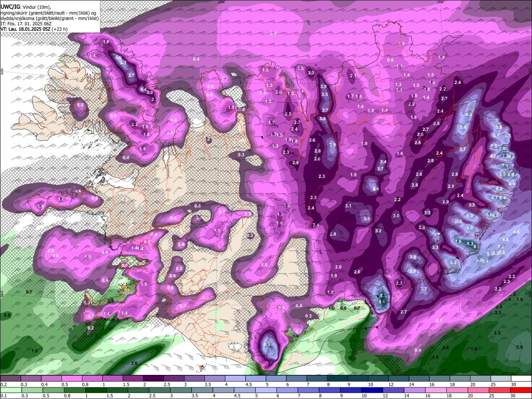532x399 pixels.
Task: Click the 4.1 value in central highlands
Action: click(x=376, y=189)
